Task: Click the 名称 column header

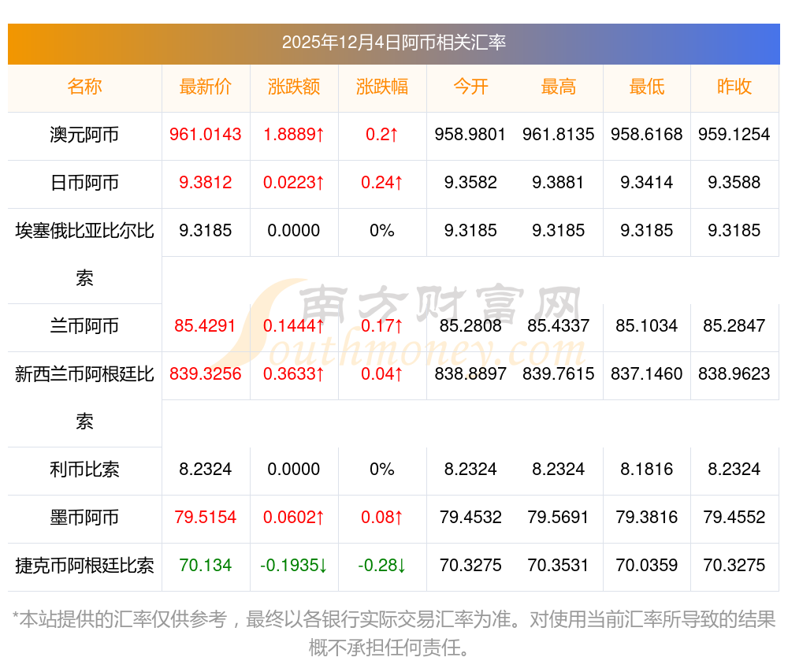Action: point(84,87)
